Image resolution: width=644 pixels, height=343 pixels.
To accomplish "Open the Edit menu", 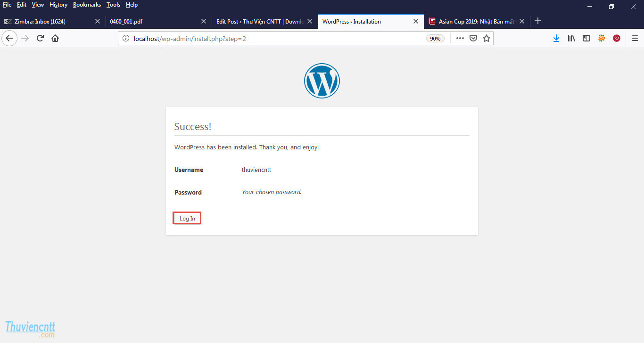I will [22, 5].
